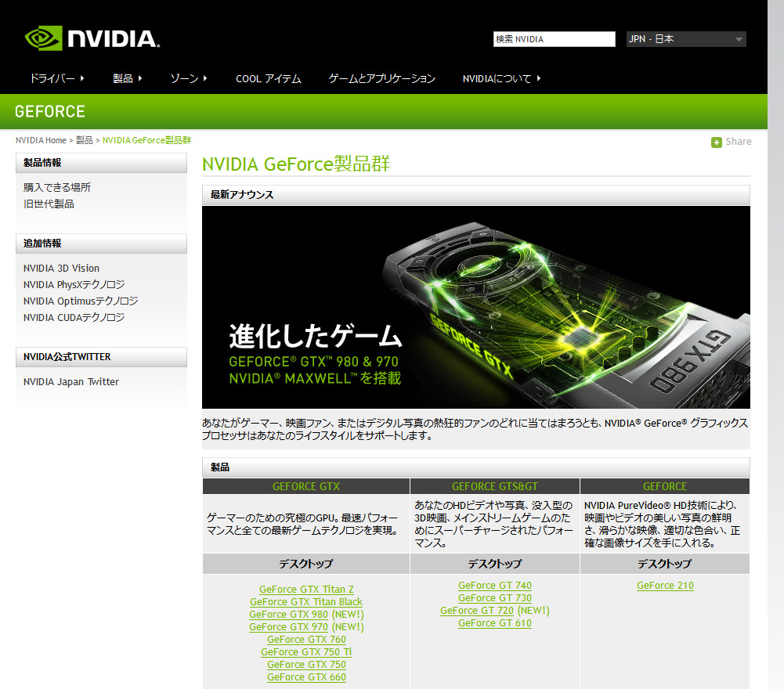The height and width of the screenshot is (689, 784).
Task: Click the GEFORCE green banner title
Action: (x=50, y=111)
